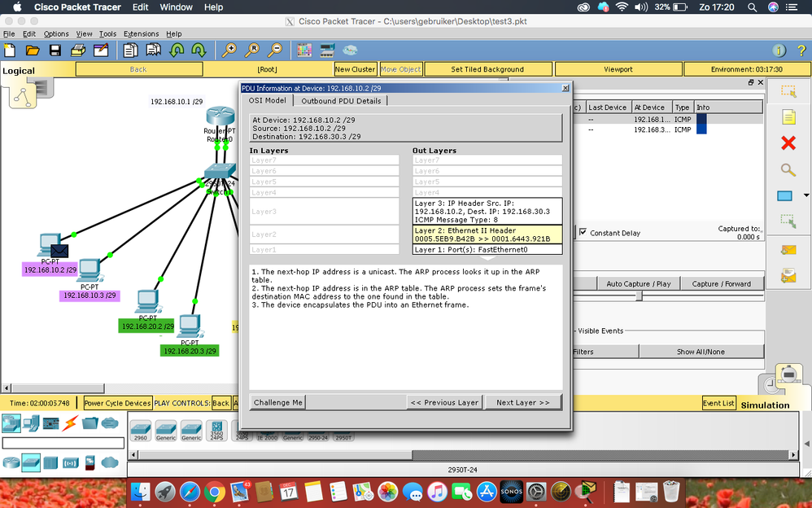Switch to Outbound PDU Details tab
Screen dimensions: 812x508
point(341,101)
